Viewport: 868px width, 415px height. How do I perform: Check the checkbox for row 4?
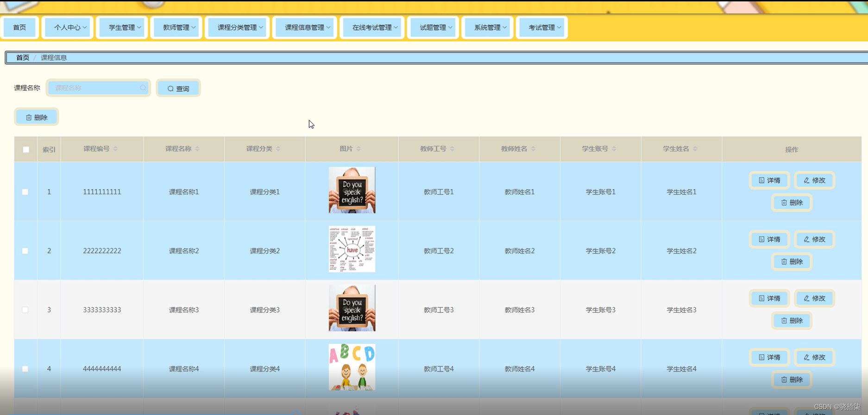(25, 369)
